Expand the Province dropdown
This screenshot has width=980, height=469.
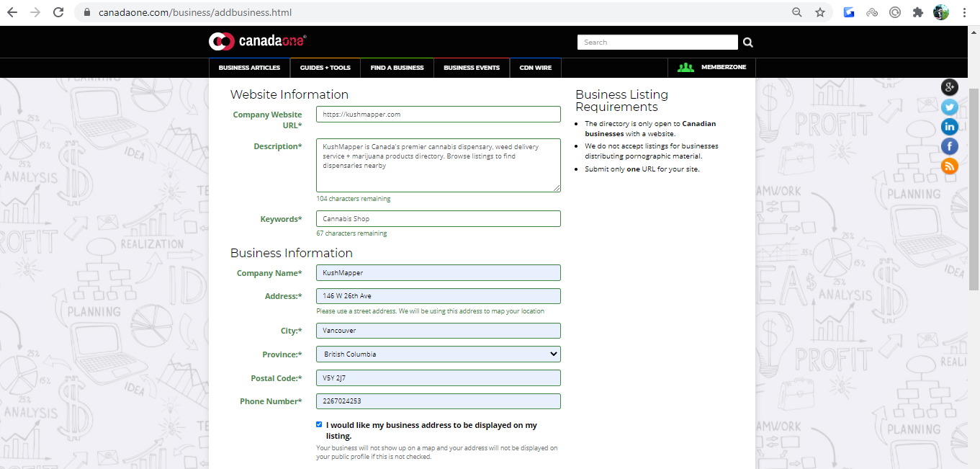pyautogui.click(x=439, y=354)
